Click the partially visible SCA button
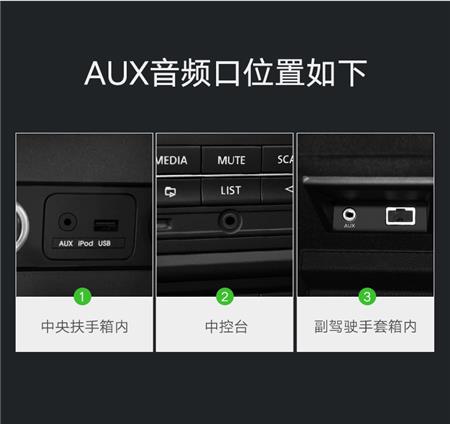This screenshot has width=450, height=424. coord(278,159)
